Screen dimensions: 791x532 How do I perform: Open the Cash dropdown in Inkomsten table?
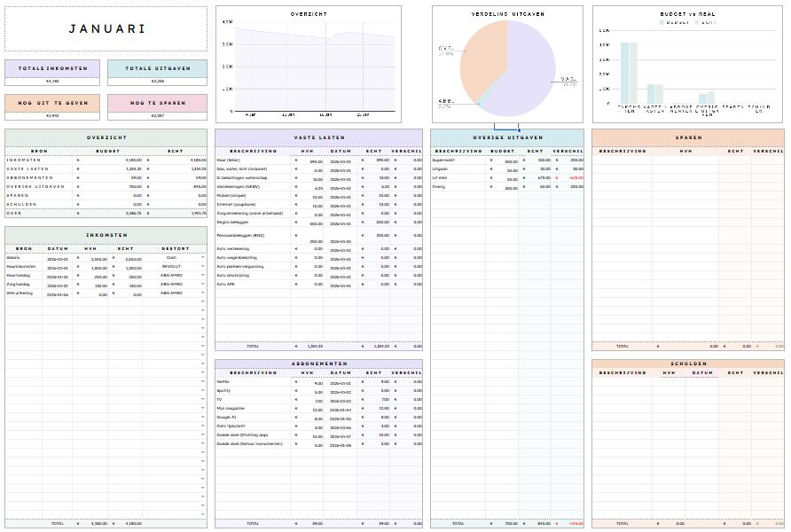[x=202, y=258]
